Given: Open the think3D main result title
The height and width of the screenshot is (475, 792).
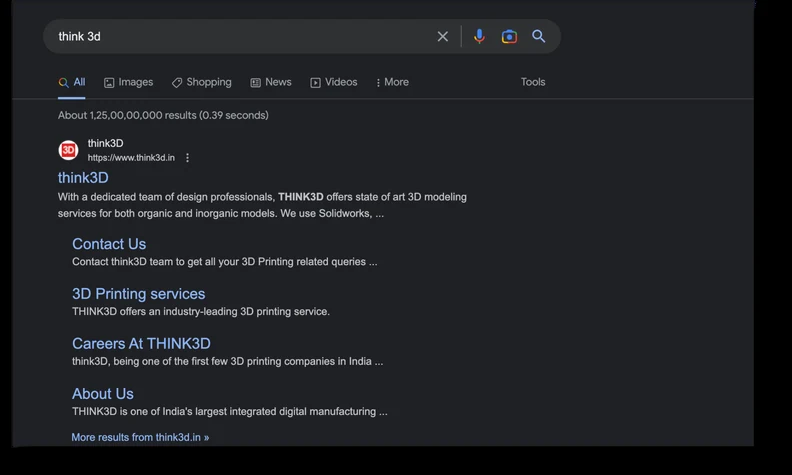Looking at the screenshot, I should (x=83, y=178).
